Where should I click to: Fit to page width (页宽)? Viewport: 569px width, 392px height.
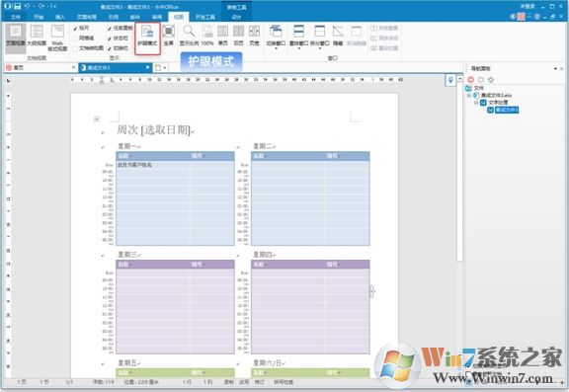coord(254,36)
